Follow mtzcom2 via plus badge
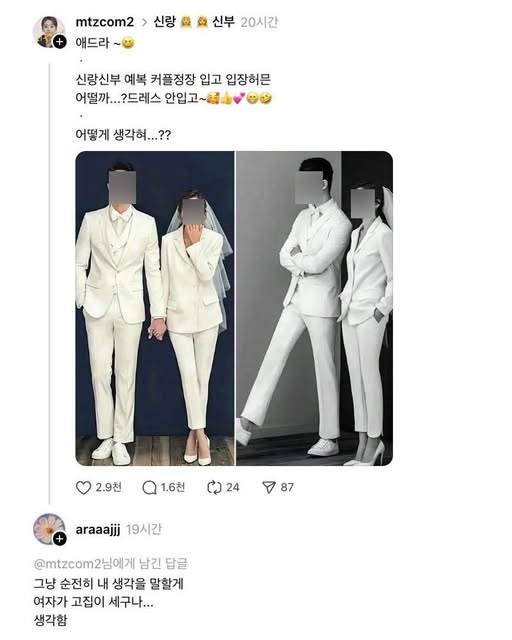Image resolution: width=512 pixels, height=640 pixels. point(60,42)
